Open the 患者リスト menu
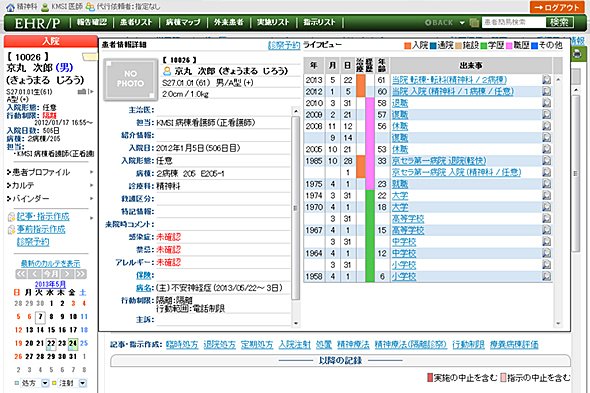 tap(136, 23)
